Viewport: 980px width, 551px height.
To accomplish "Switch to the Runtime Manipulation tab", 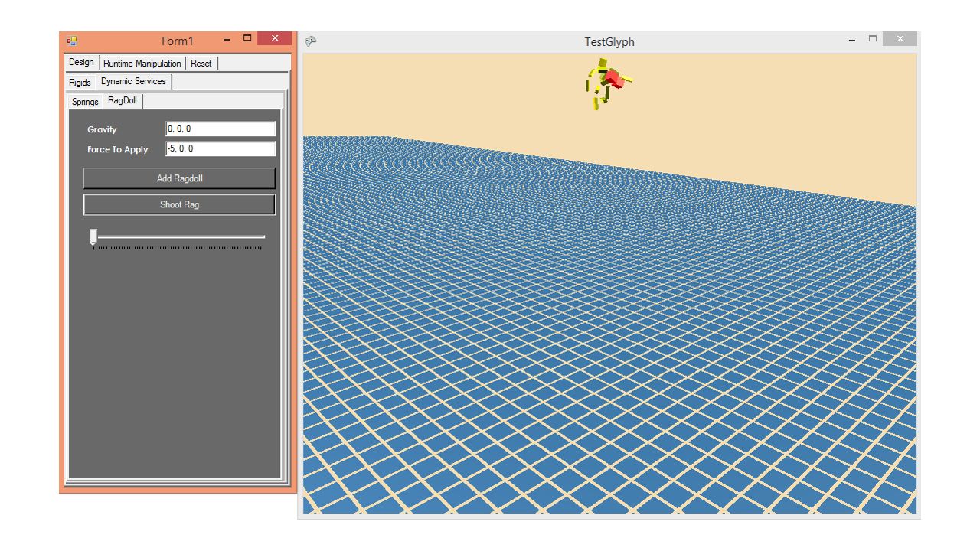I will point(142,63).
